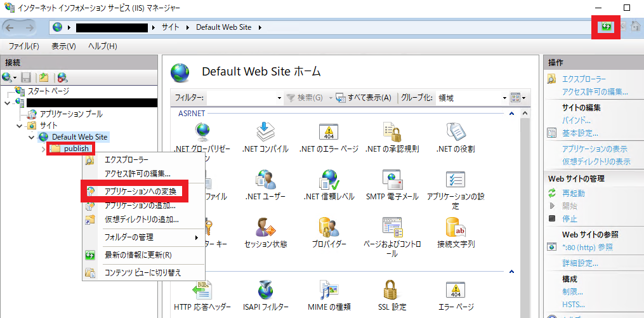Click the save icon in 接続 toolbar
Viewport: 644px width, 318px height.
coord(26,77)
